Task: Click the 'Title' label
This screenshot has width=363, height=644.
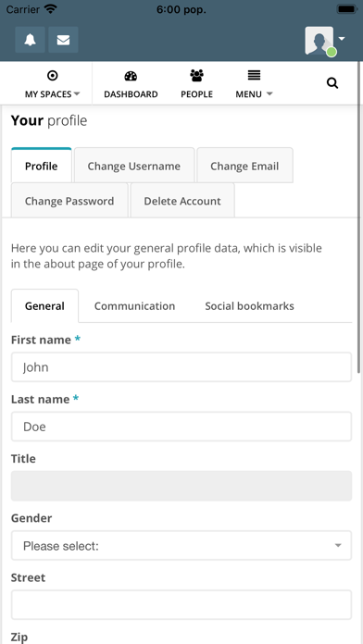Action: click(x=23, y=458)
